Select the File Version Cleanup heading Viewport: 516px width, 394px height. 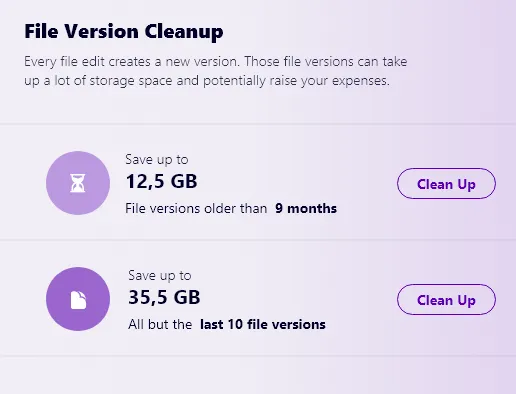124,32
